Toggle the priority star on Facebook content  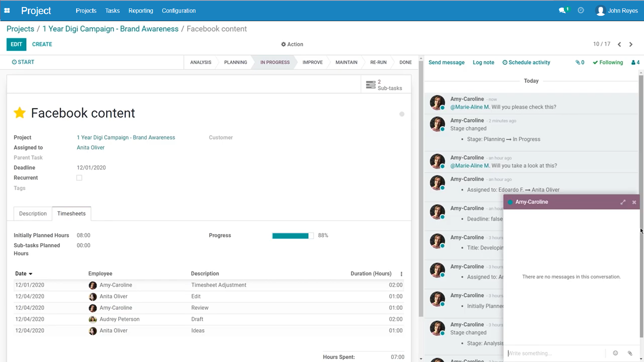[20, 113]
